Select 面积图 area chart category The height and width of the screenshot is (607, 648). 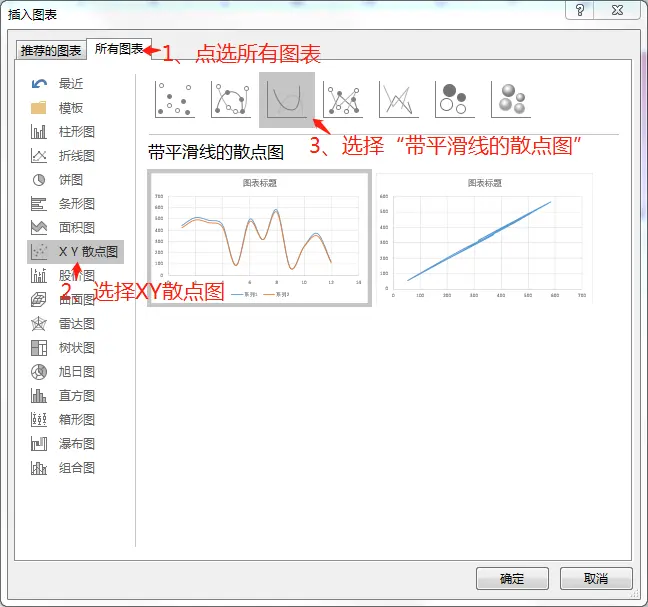pos(63,228)
